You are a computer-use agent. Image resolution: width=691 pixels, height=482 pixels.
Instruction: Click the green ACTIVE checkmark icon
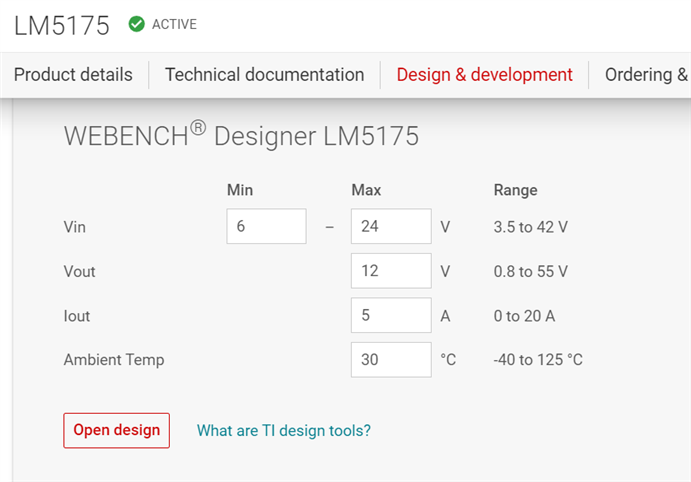(137, 24)
